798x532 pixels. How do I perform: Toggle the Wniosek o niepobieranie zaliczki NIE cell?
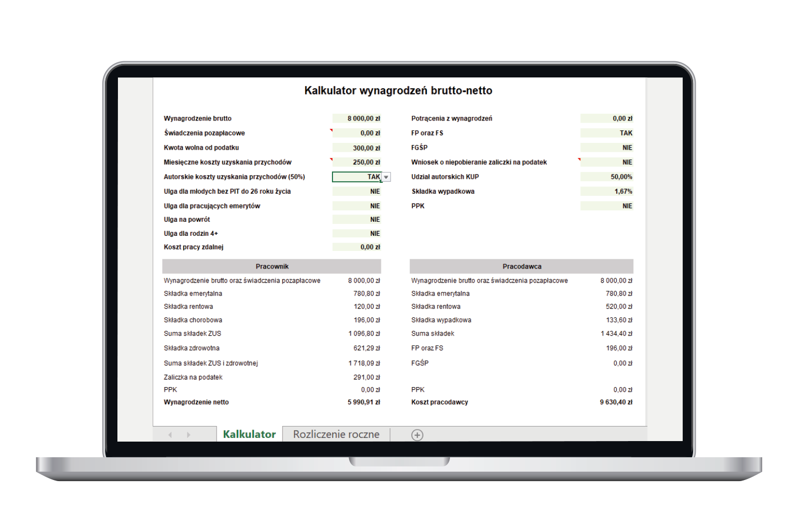coord(606,163)
